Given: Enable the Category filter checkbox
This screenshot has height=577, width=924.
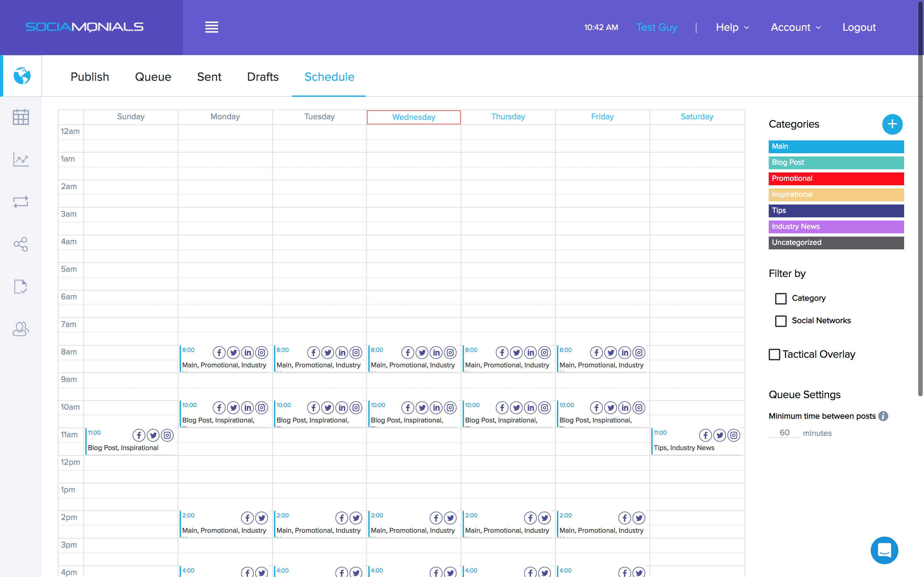Looking at the screenshot, I should (x=781, y=298).
